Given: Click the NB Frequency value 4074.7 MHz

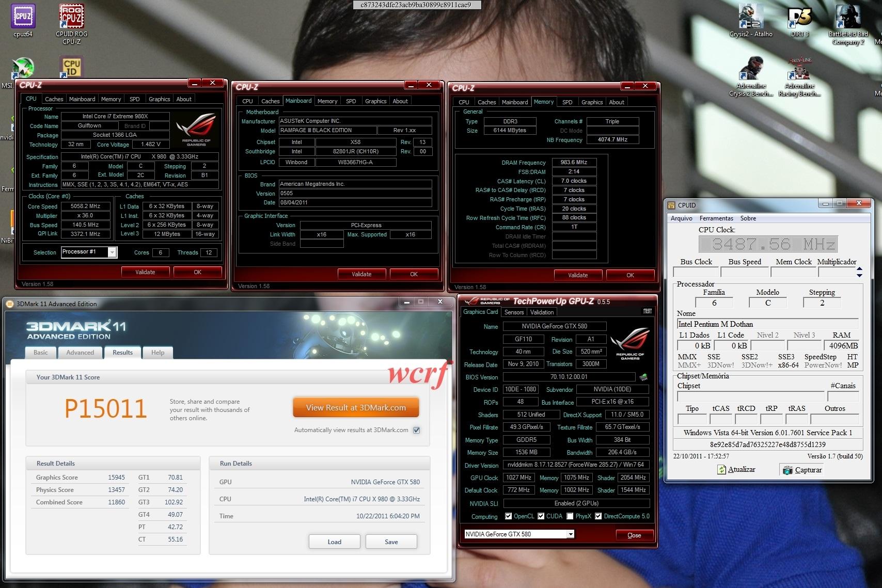Looking at the screenshot, I should pos(612,139).
